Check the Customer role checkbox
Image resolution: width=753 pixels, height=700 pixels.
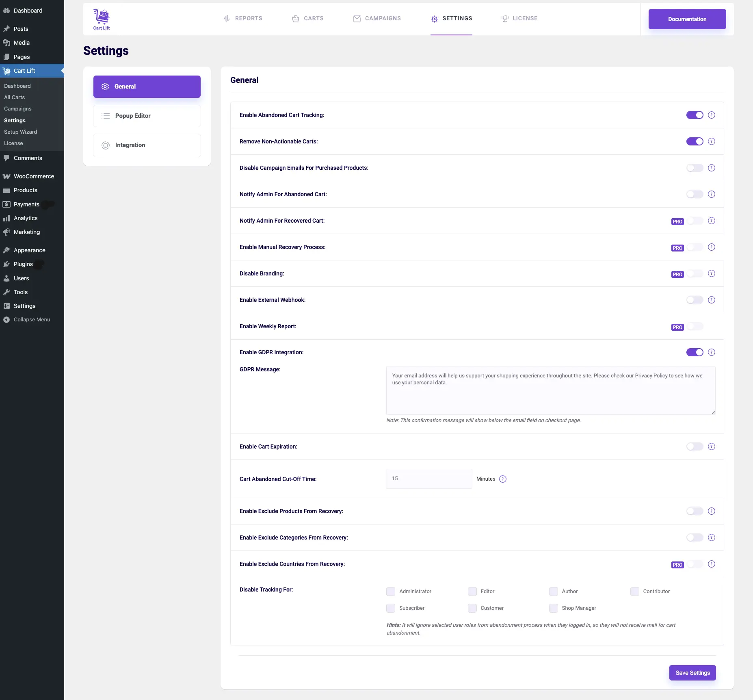472,608
